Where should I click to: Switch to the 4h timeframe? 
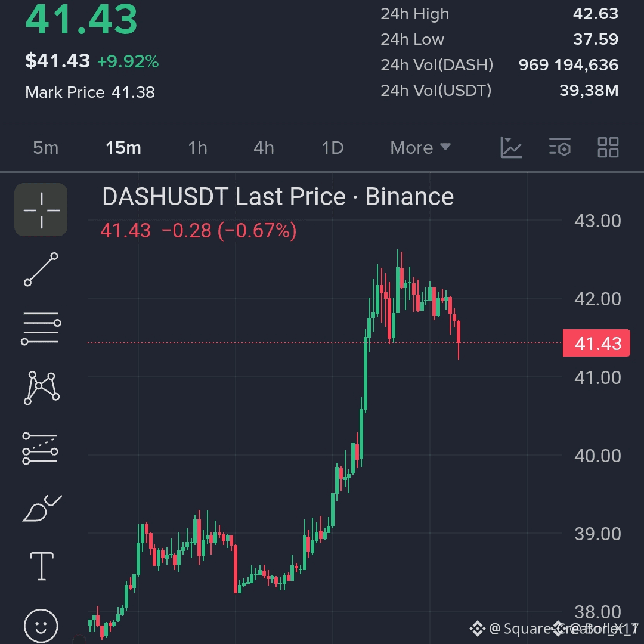click(x=264, y=148)
